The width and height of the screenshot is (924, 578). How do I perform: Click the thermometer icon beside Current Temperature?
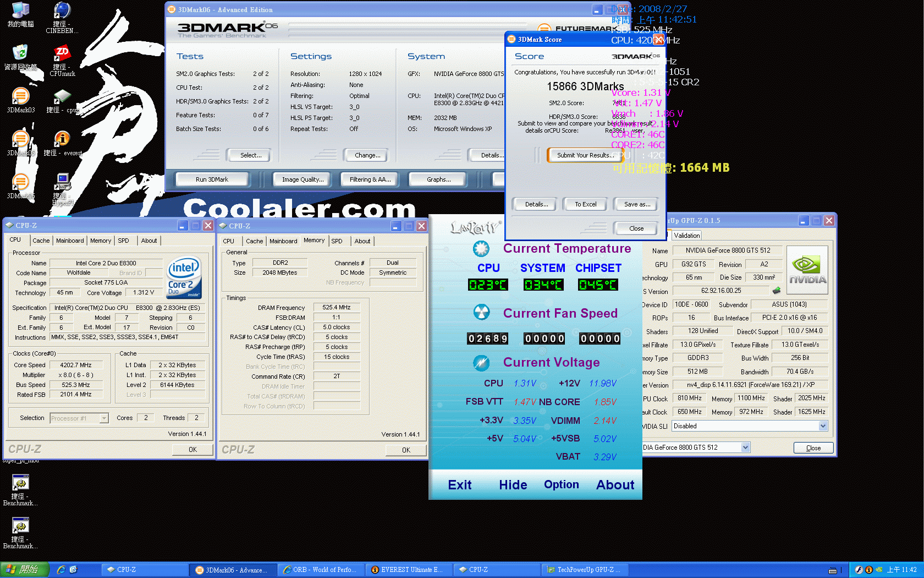pos(481,249)
